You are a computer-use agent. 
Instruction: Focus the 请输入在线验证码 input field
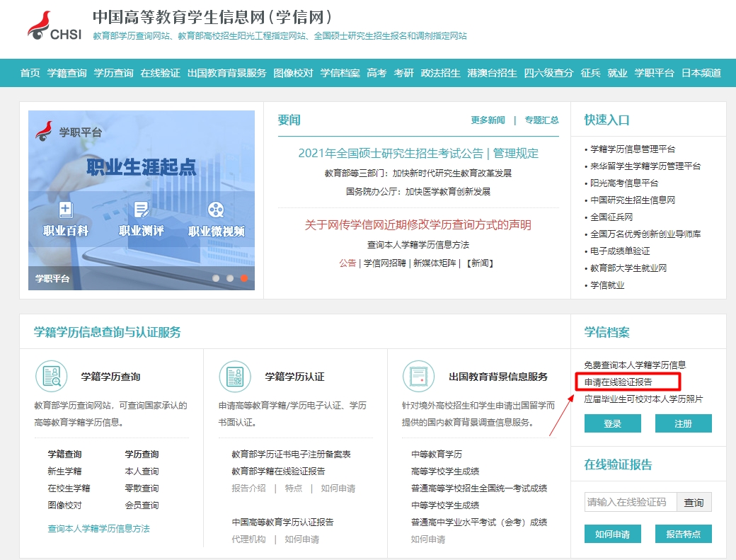tap(631, 502)
